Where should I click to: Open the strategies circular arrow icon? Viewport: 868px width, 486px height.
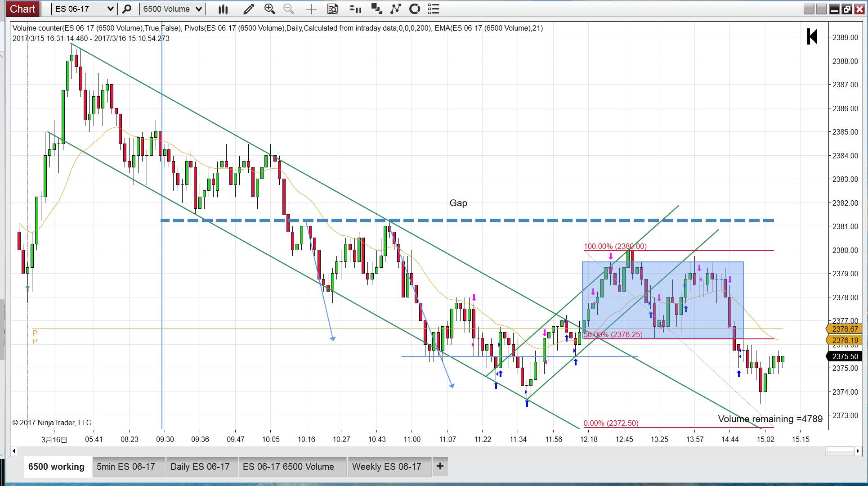tap(415, 9)
